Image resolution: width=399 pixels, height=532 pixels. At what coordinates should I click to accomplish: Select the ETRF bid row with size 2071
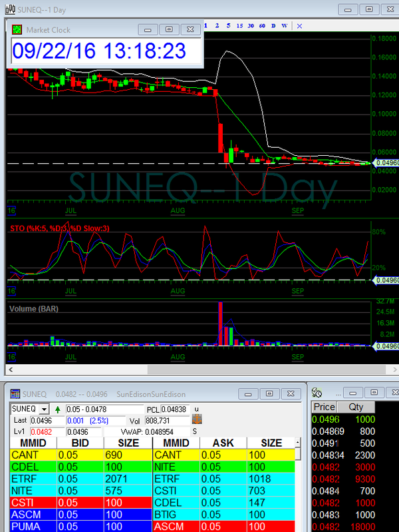[x=81, y=479]
